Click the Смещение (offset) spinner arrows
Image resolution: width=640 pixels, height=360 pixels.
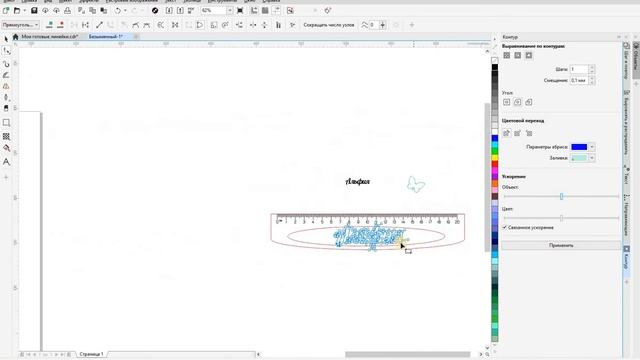point(592,80)
